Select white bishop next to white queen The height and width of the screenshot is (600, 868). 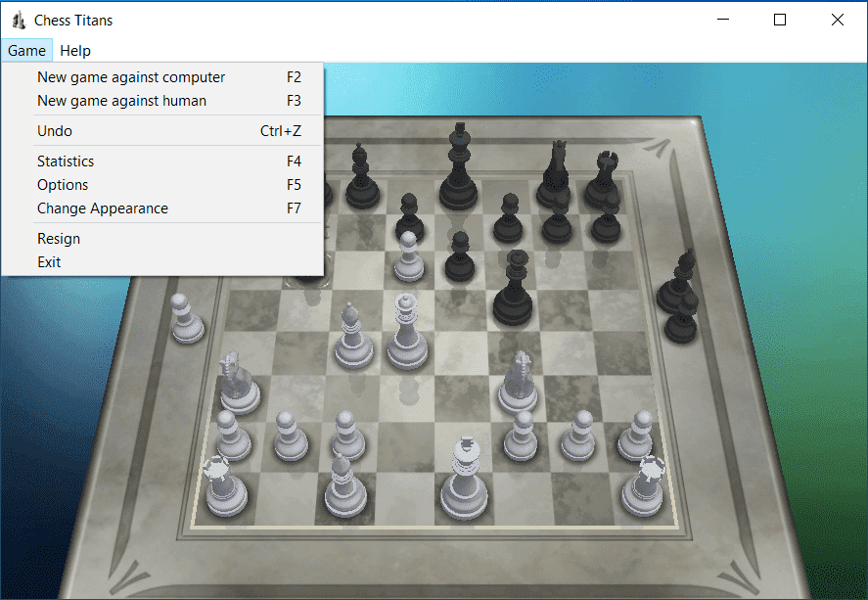(353, 337)
